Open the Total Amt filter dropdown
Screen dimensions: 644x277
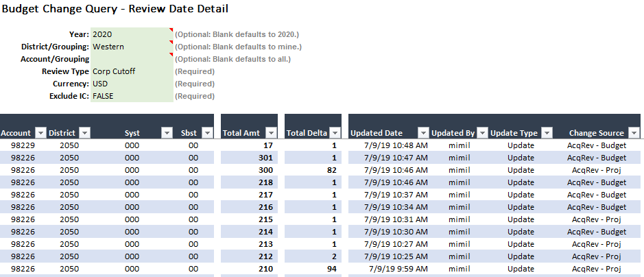click(x=272, y=133)
